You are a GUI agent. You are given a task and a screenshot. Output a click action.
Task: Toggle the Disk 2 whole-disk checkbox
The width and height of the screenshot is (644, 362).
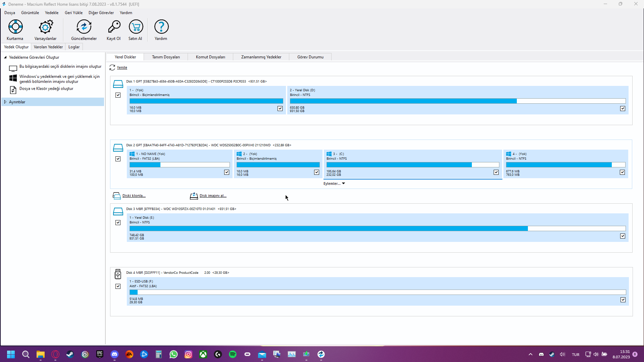[118, 159]
